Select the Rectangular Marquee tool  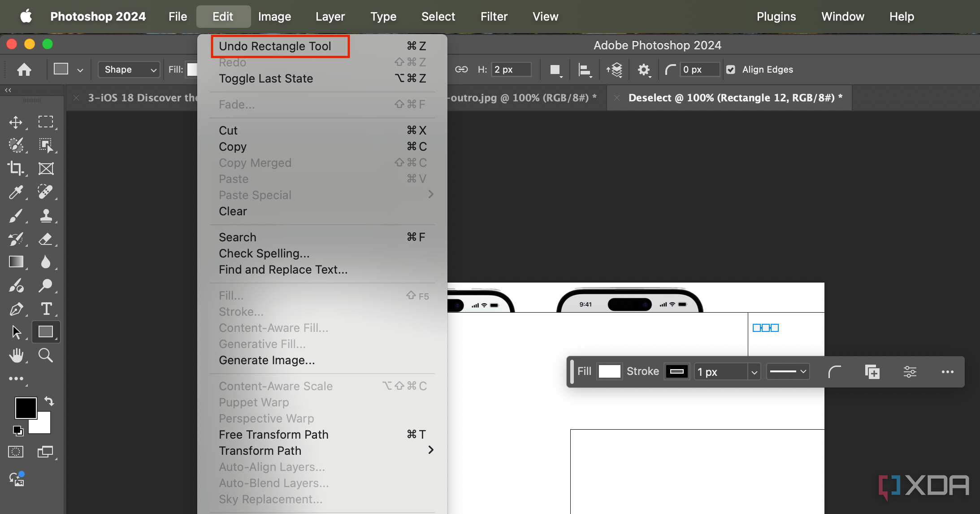(x=45, y=122)
